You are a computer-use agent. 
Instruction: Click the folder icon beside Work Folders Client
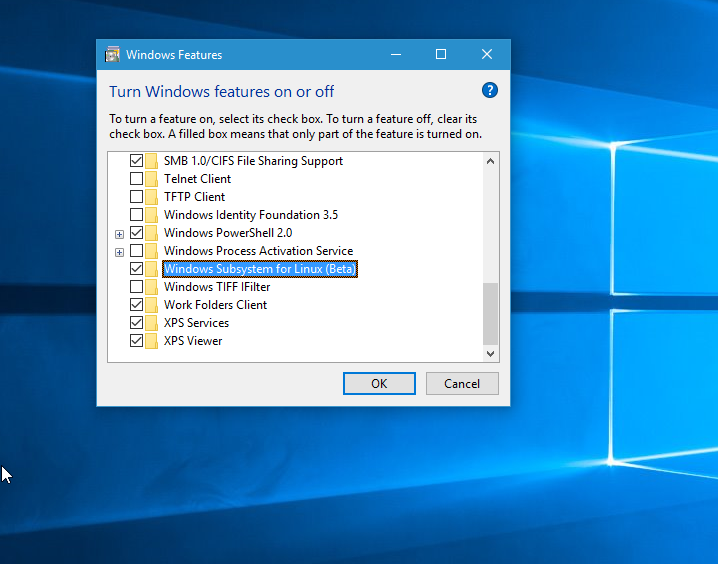pos(152,305)
